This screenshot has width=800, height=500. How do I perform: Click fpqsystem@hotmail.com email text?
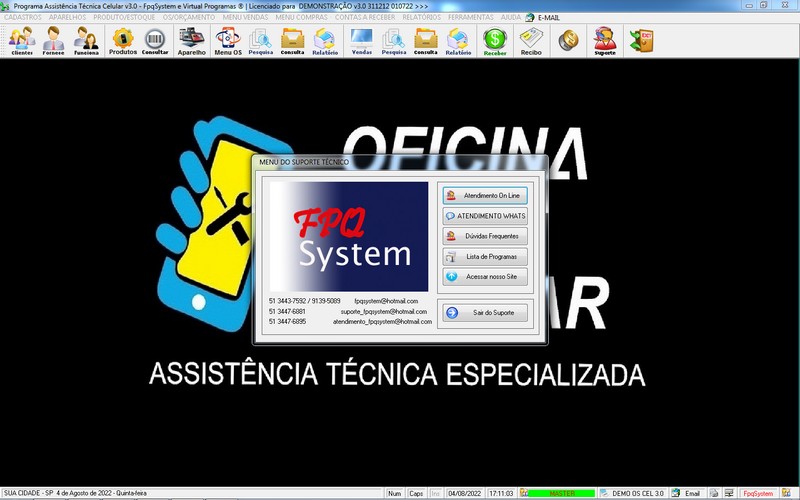[x=386, y=301]
